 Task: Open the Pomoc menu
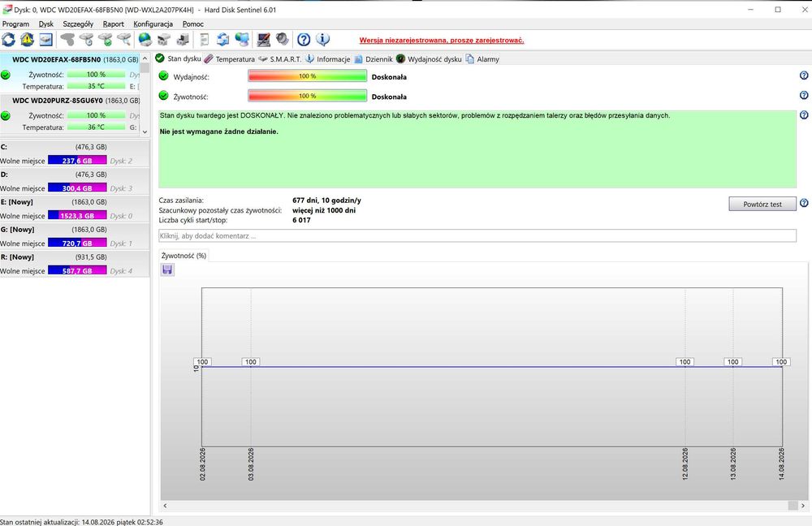click(x=192, y=24)
